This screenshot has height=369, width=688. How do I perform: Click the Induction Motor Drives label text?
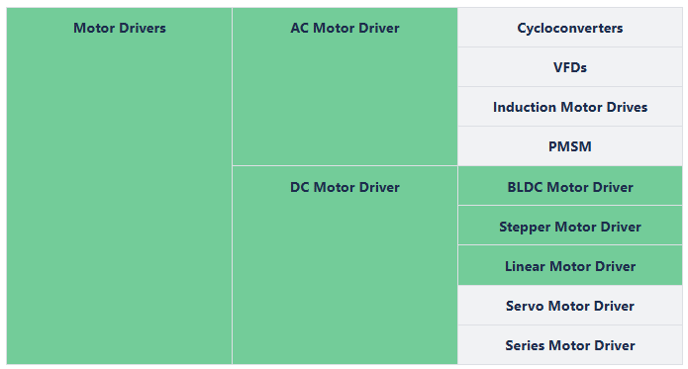pyautogui.click(x=570, y=107)
